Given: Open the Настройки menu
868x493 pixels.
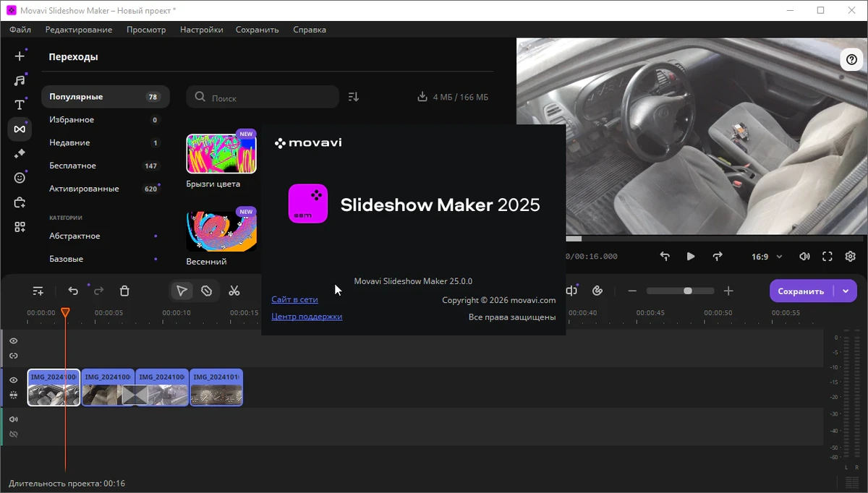Looking at the screenshot, I should tap(201, 30).
